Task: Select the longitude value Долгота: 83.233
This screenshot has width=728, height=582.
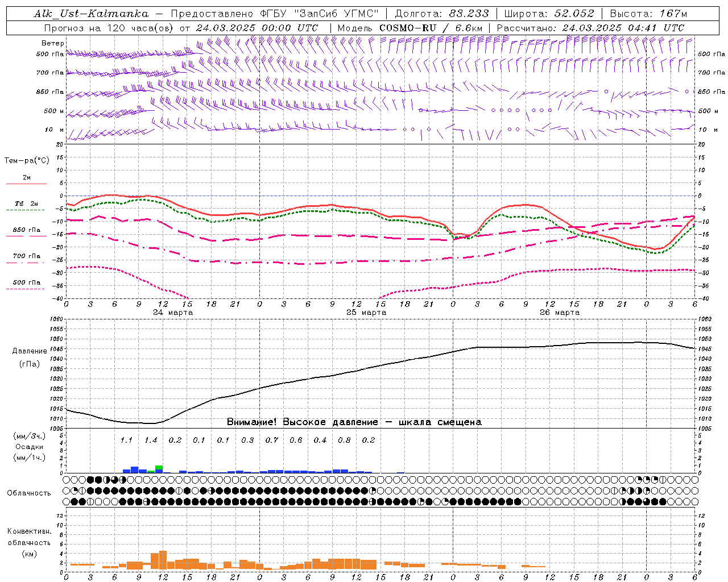Action: click(442, 14)
